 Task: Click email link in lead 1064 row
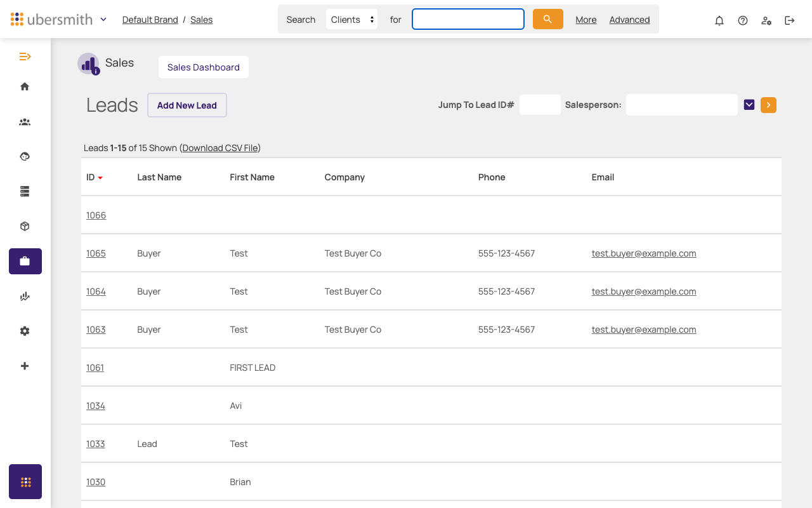coord(644,291)
